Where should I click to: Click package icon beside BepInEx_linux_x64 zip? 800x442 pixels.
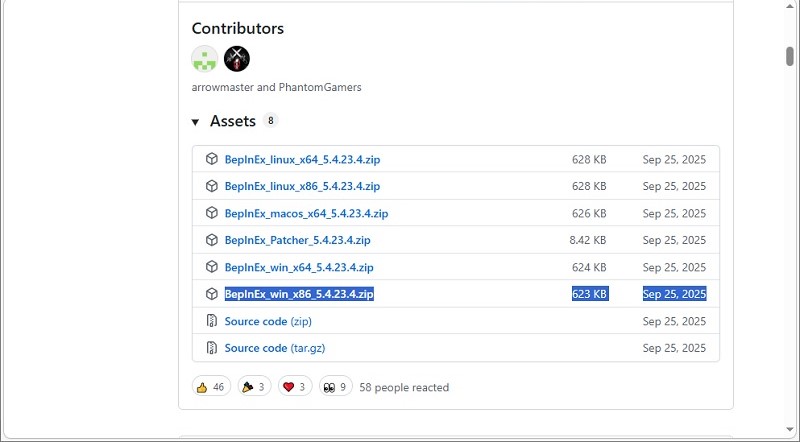pos(212,159)
